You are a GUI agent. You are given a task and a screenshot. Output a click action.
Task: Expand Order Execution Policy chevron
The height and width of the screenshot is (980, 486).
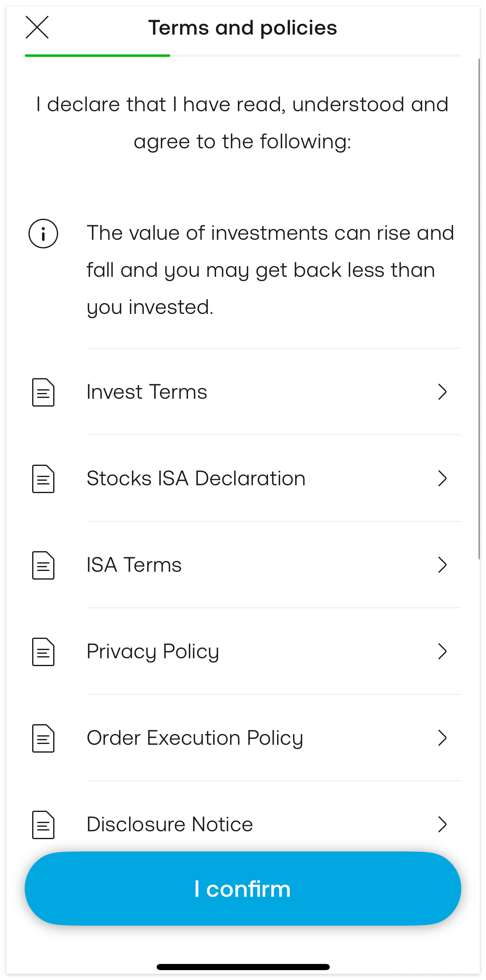[x=442, y=738]
